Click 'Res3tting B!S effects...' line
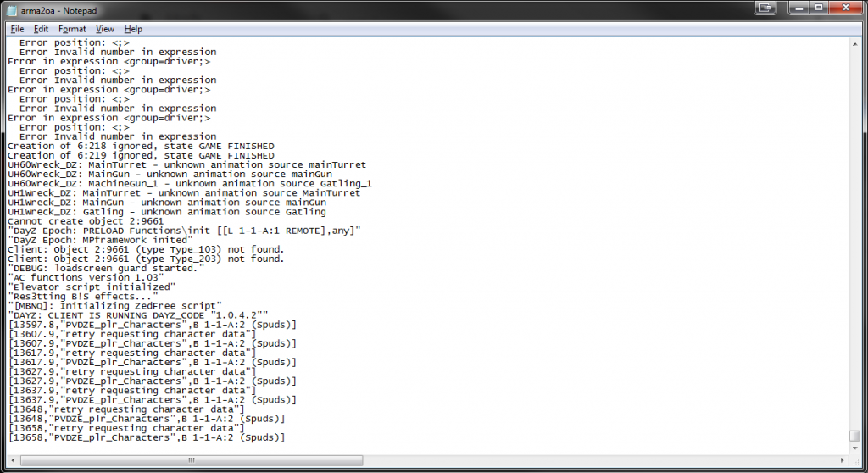This screenshot has height=473, width=868. pyautogui.click(x=82, y=297)
